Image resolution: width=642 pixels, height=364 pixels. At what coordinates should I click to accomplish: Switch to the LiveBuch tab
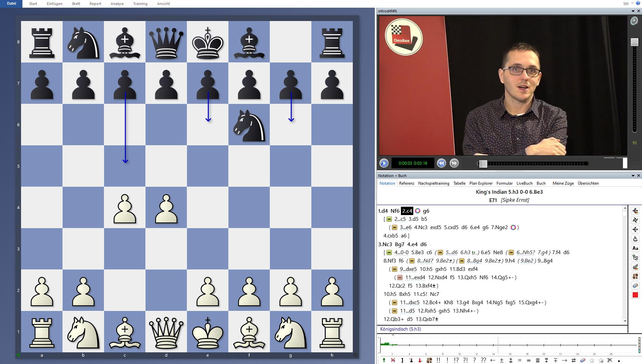tap(524, 183)
